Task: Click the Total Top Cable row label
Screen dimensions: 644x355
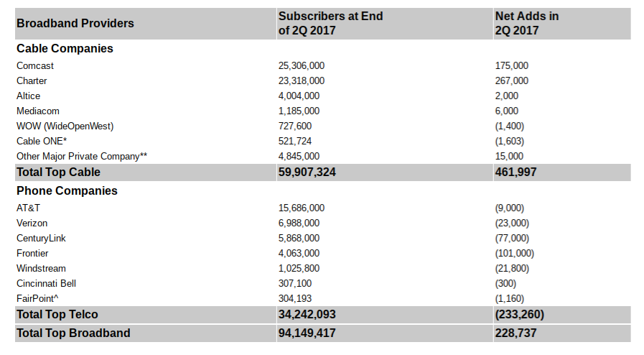Action: tap(58, 172)
